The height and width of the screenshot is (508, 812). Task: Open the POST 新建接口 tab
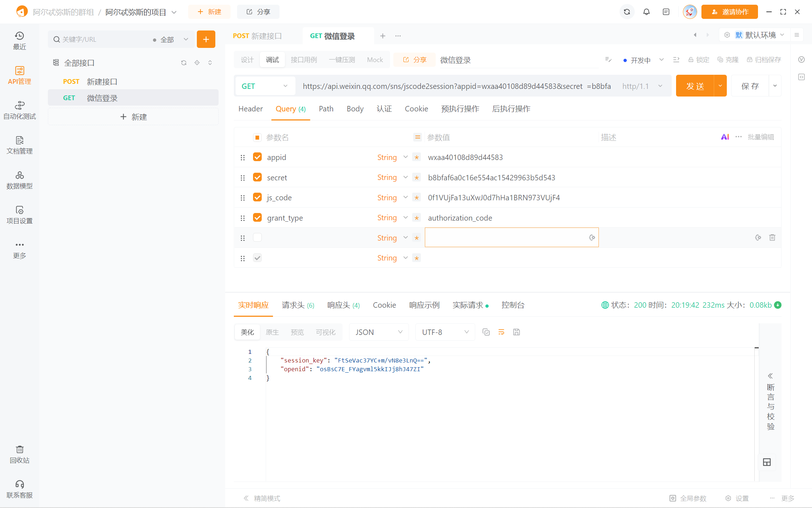pos(257,36)
